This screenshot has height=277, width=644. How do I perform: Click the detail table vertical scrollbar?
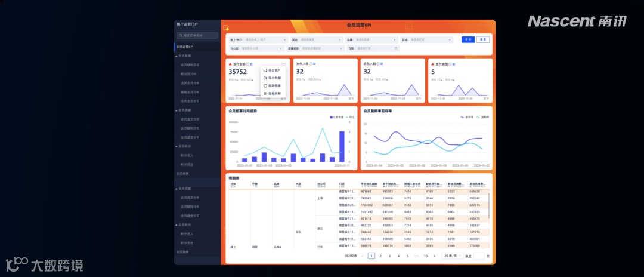click(x=488, y=207)
